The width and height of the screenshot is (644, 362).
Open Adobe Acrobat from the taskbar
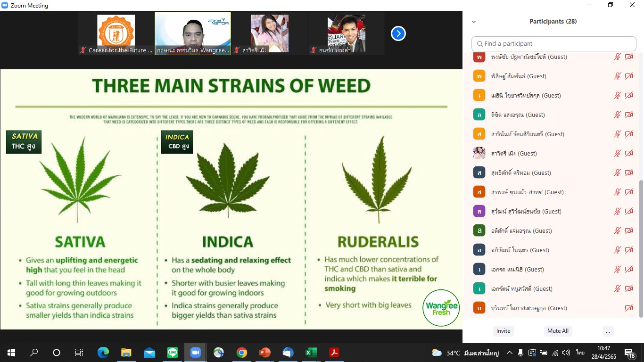[334, 353]
